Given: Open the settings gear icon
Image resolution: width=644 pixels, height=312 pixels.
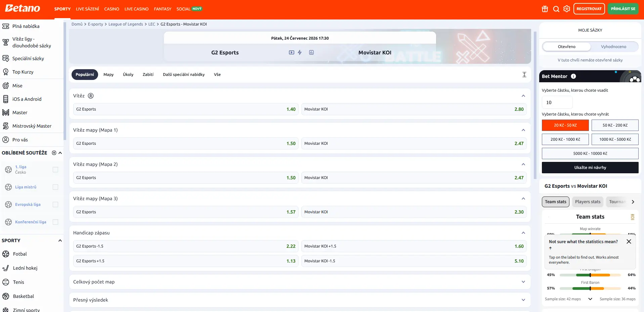Looking at the screenshot, I should (567, 9).
